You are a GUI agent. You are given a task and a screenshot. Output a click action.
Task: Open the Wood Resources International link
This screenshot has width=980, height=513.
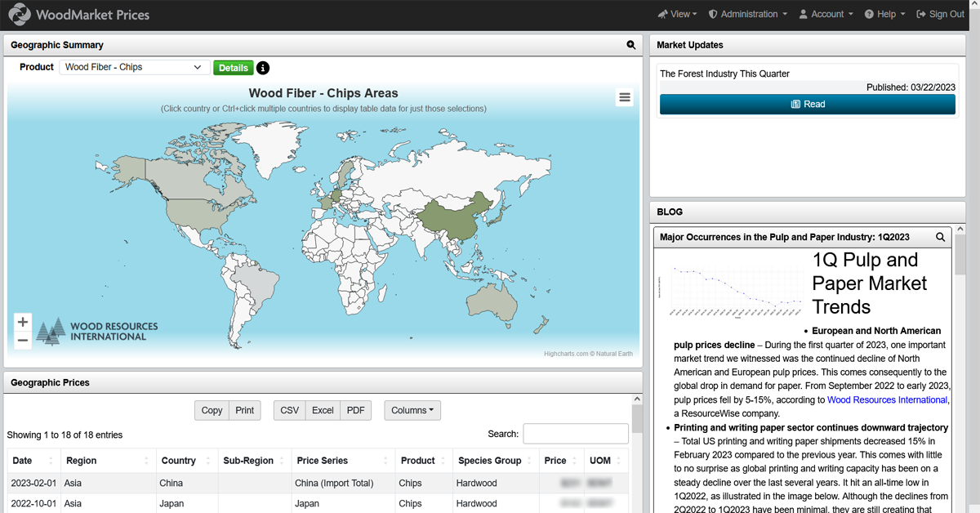888,399
